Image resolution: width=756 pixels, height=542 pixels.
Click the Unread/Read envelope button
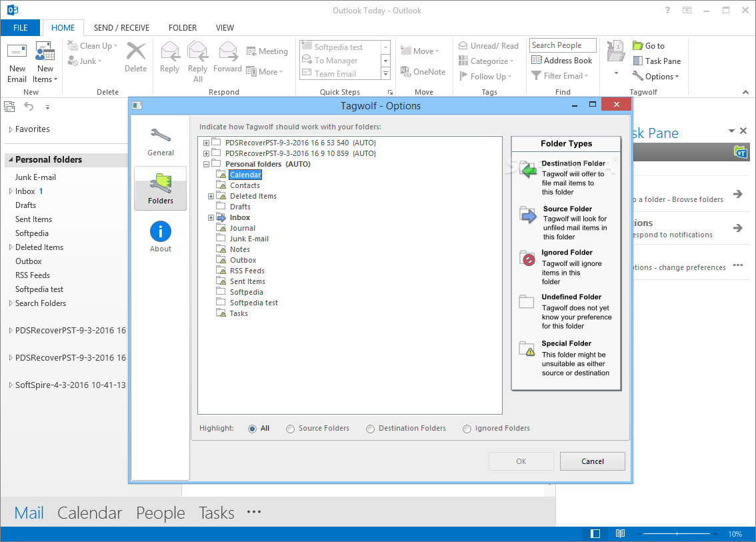coord(489,46)
